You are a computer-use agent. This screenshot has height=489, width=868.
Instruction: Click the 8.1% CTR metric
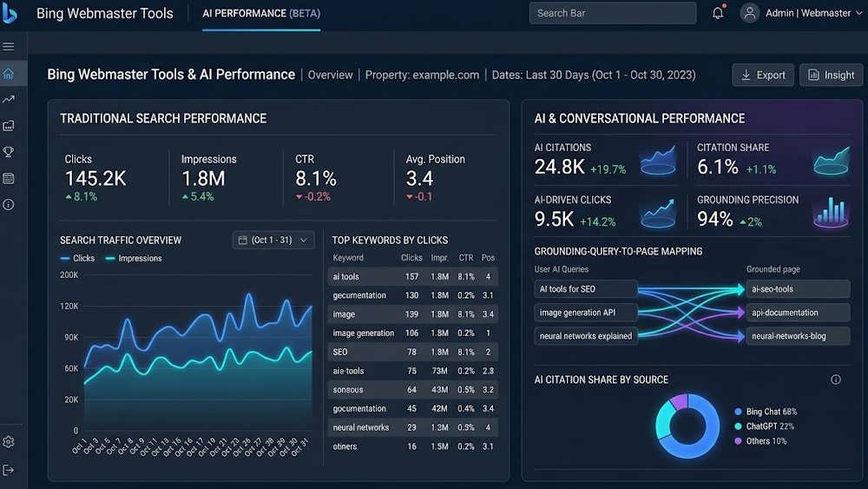point(316,178)
